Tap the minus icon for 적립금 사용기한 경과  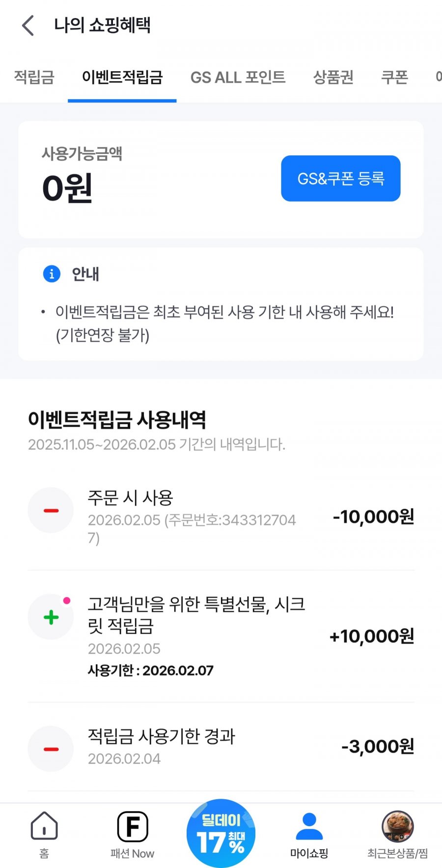(x=51, y=749)
